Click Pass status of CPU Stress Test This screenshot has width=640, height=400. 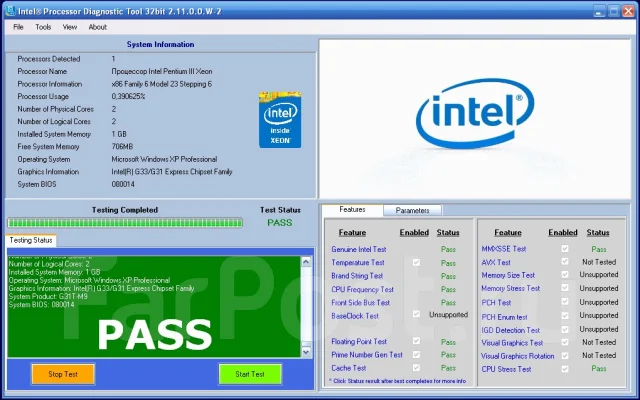[599, 369]
